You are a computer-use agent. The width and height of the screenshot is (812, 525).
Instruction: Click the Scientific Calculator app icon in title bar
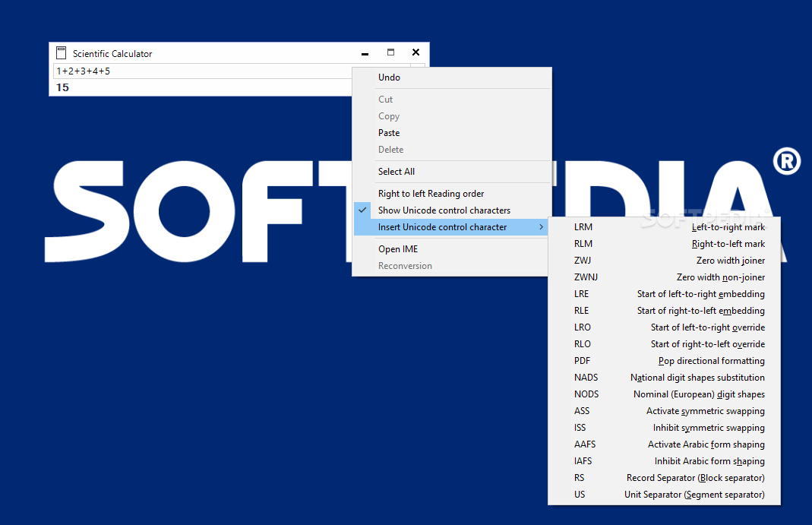(61, 53)
